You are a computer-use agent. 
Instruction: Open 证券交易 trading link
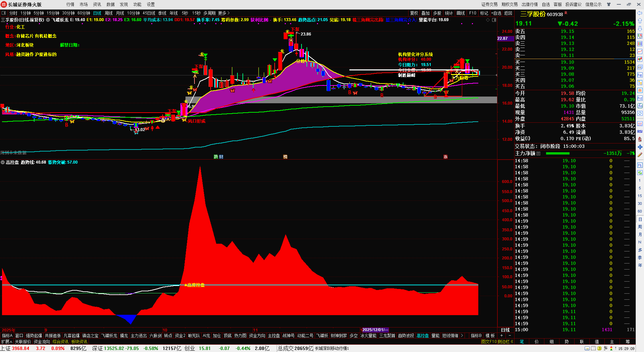490,4
